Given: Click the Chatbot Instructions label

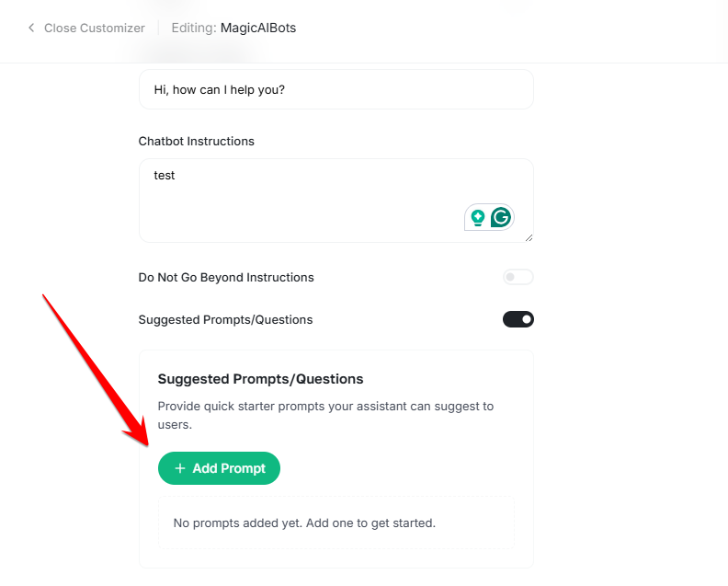Looking at the screenshot, I should (196, 141).
